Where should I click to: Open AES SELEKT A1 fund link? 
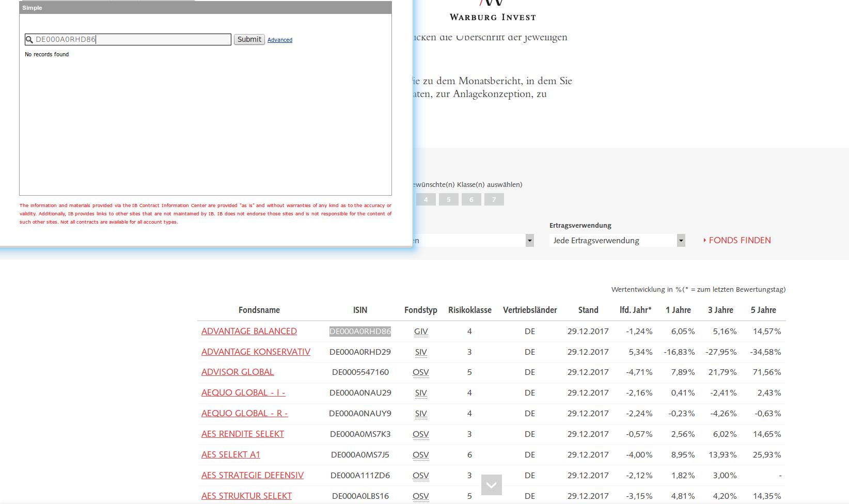(x=231, y=454)
